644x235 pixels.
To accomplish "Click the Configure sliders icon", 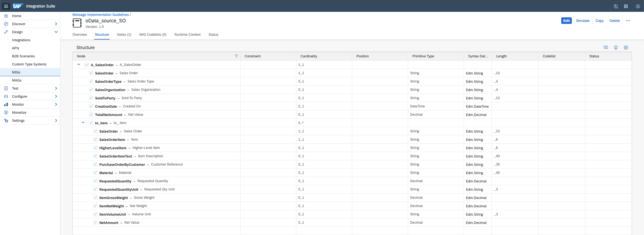I will point(6,96).
